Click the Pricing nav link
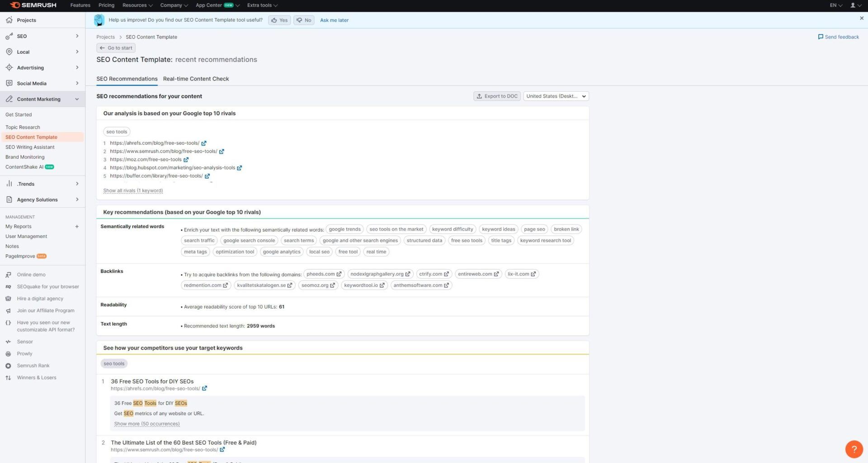The width and height of the screenshot is (868, 463). click(106, 5)
